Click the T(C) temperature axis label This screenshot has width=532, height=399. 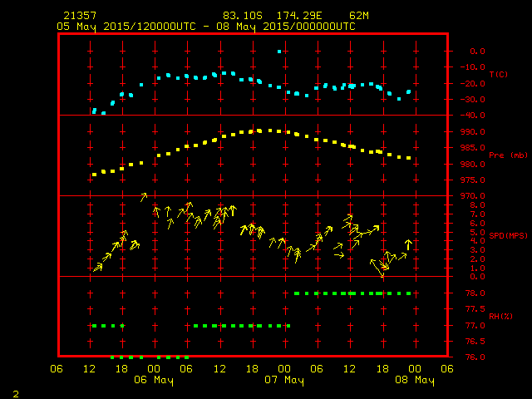pyautogui.click(x=498, y=75)
